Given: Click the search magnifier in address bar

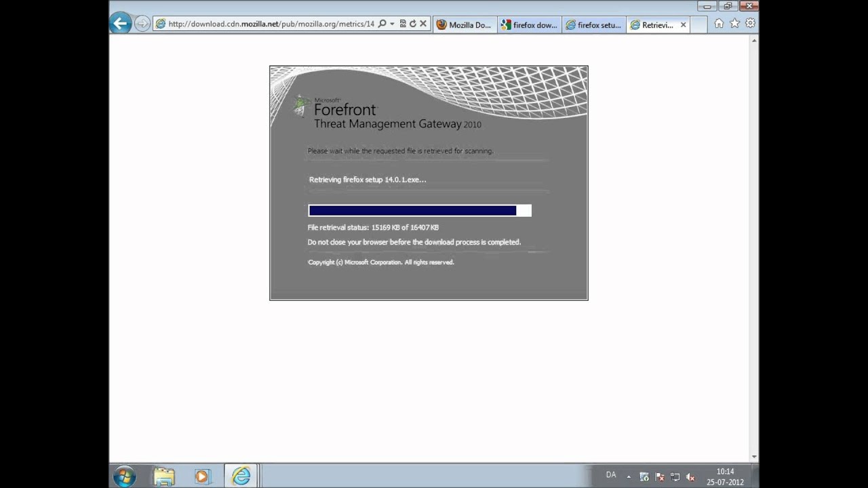Looking at the screenshot, I should [x=382, y=24].
